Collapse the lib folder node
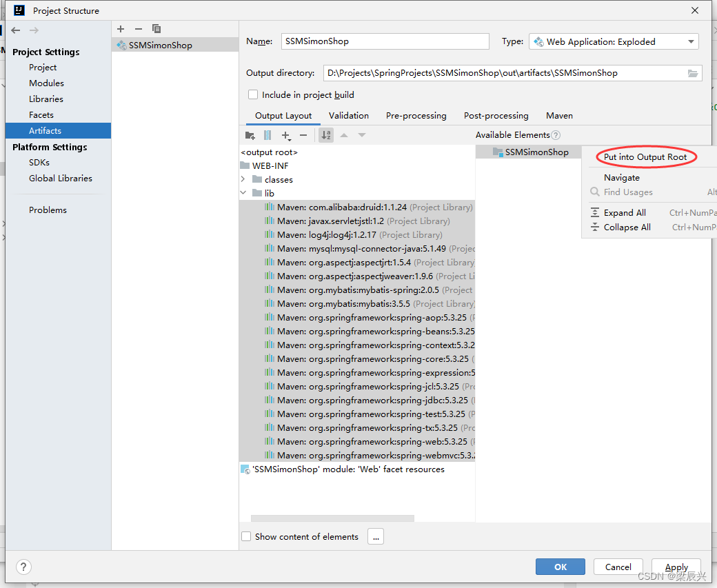 coord(243,193)
